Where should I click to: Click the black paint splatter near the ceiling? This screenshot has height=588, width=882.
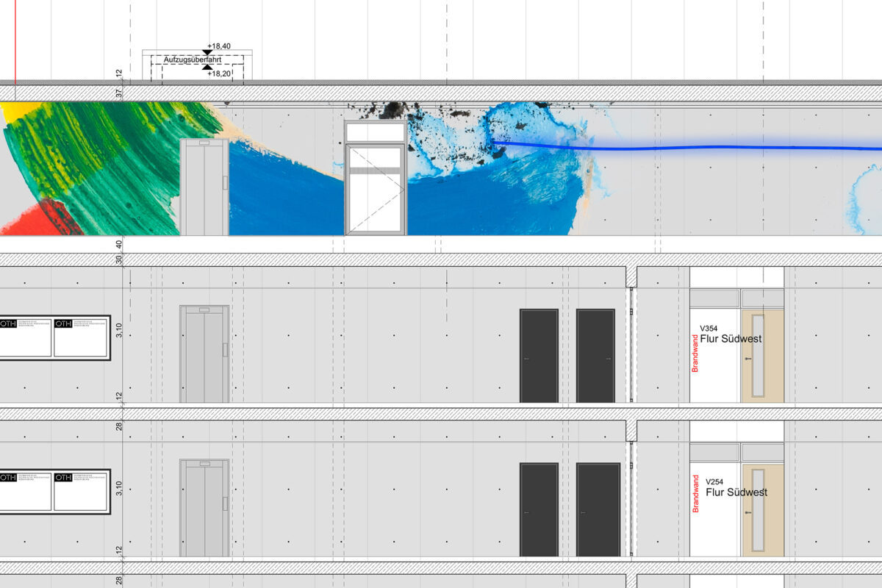click(x=399, y=110)
